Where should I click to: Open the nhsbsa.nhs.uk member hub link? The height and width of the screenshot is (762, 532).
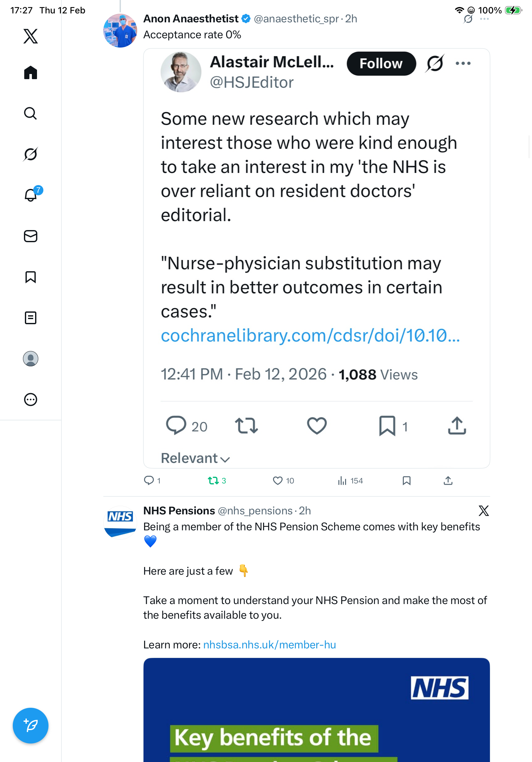click(269, 645)
